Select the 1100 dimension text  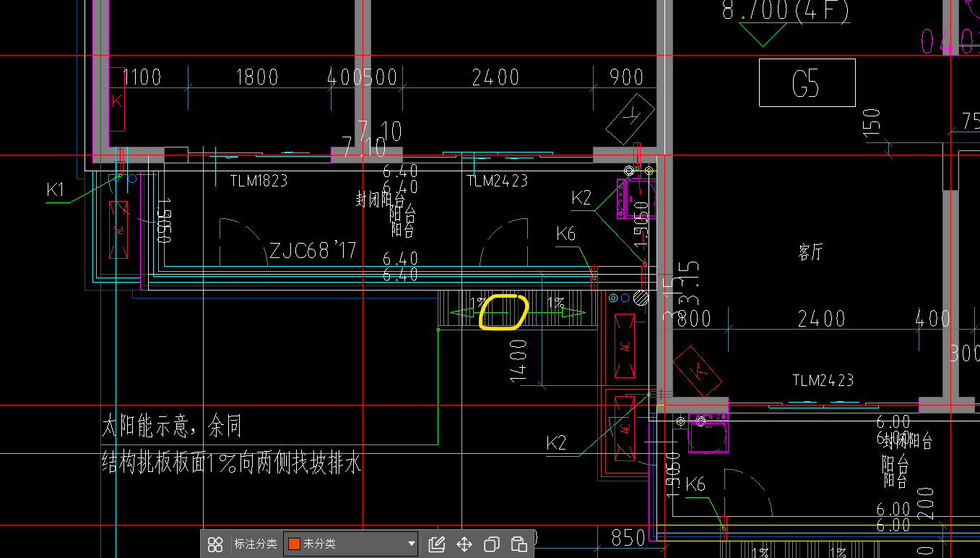(x=142, y=77)
